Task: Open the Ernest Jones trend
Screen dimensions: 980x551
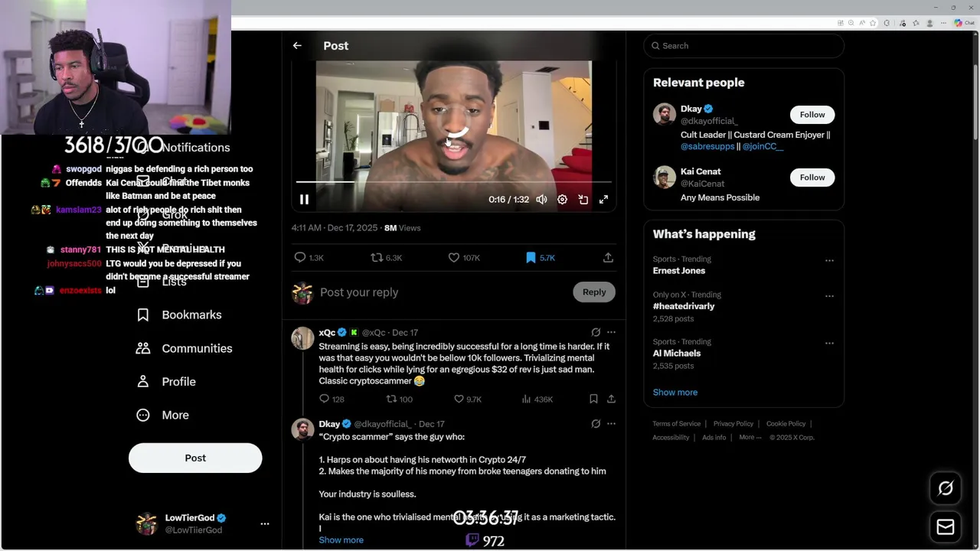Action: 679,271
